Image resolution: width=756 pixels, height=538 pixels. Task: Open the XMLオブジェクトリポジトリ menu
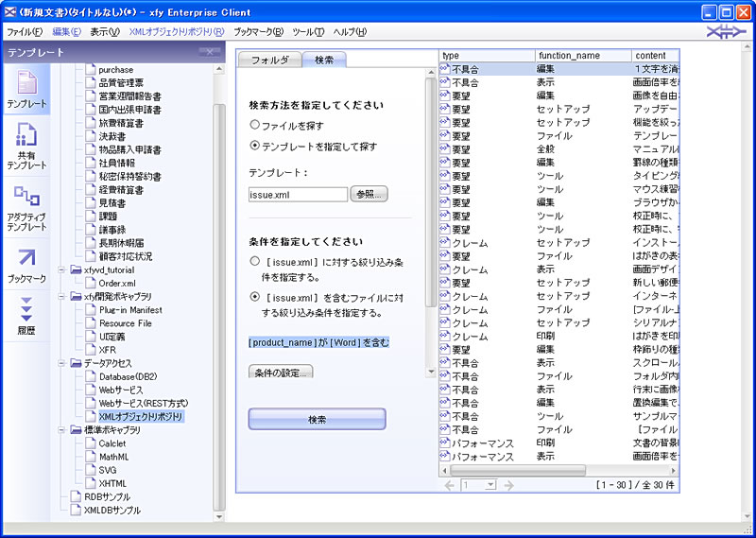pos(176,32)
